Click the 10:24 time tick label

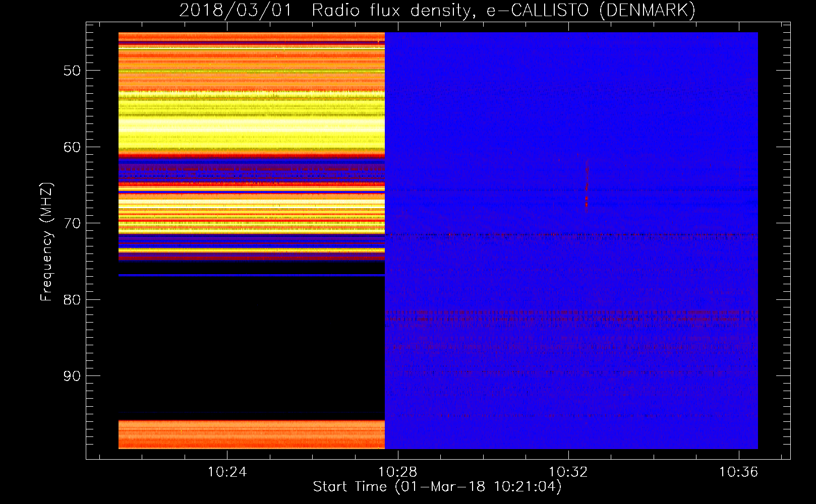[227, 472]
